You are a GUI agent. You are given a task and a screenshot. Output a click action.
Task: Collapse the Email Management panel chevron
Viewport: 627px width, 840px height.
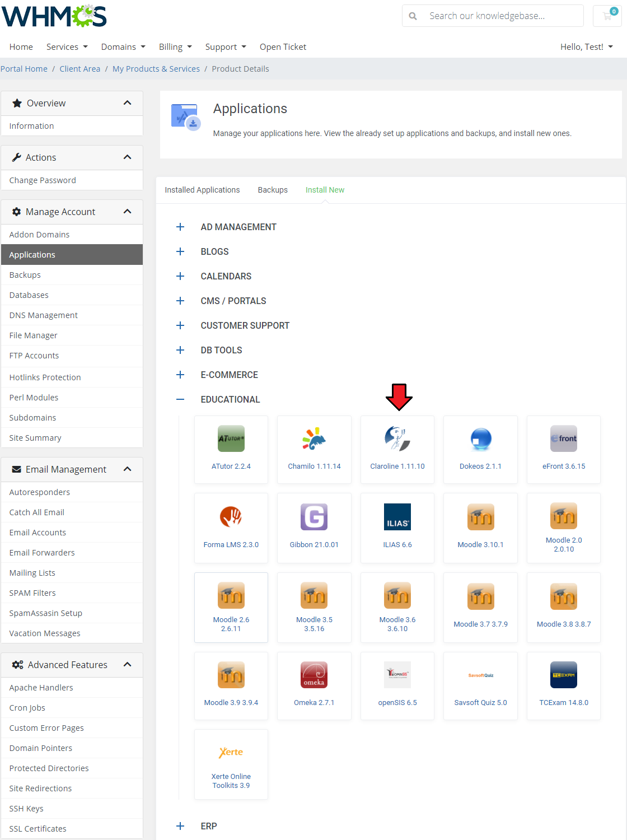click(127, 469)
